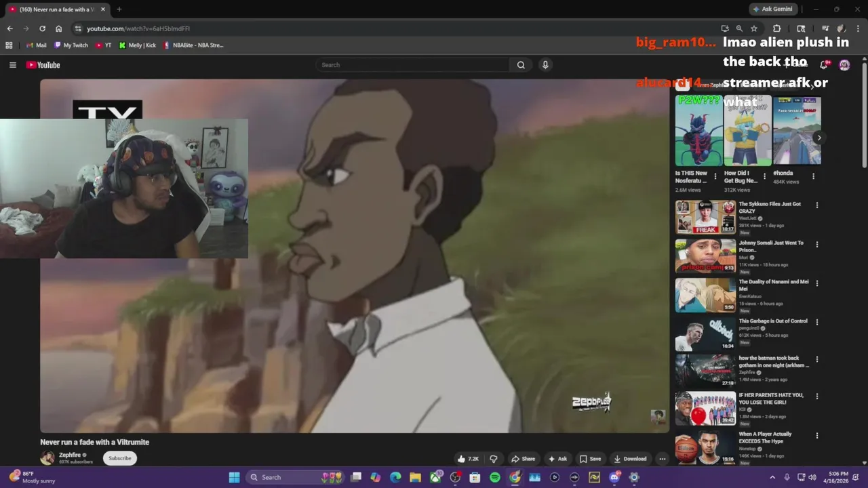Open 'Johnny Somali Just Went To Prison' thumbnail

(x=705, y=256)
